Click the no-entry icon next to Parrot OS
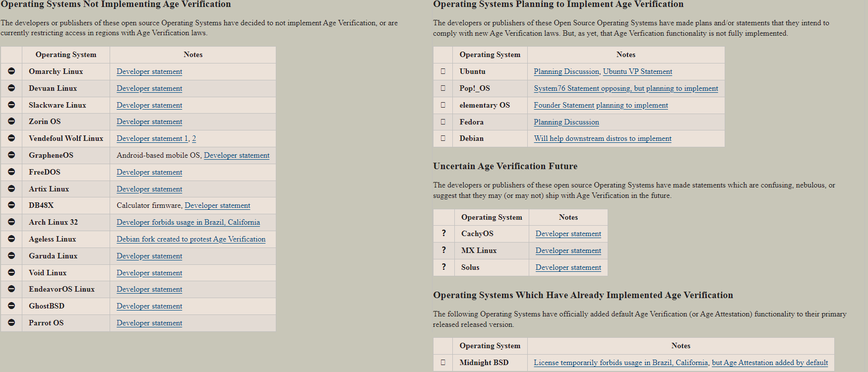This screenshot has height=372, width=868. tap(11, 322)
